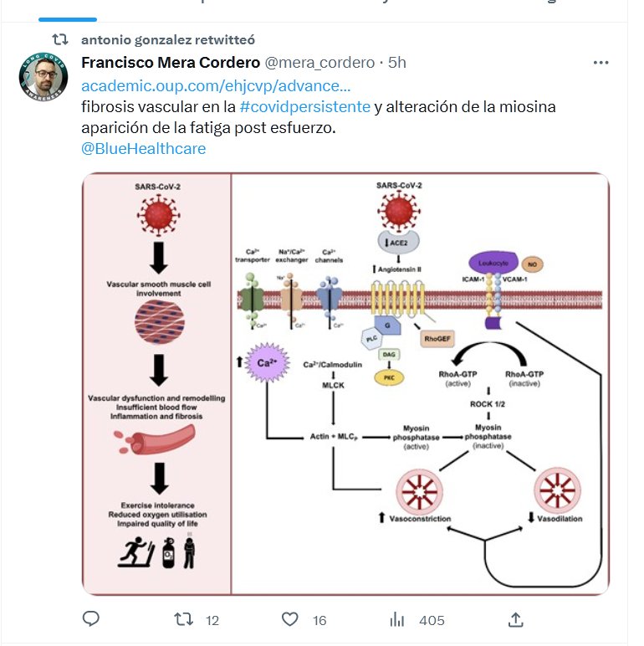This screenshot has height=646, width=644.
Task: Click the like count 16
Action: coord(319,620)
